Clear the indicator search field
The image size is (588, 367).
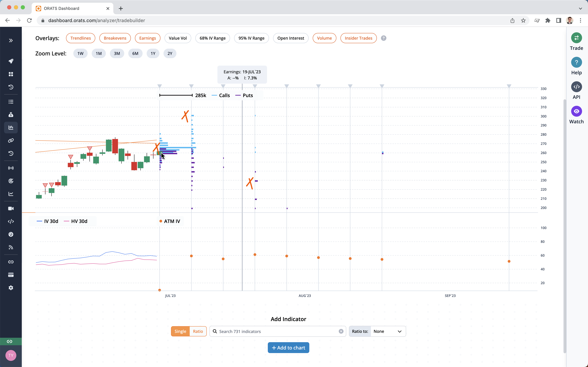point(341,331)
